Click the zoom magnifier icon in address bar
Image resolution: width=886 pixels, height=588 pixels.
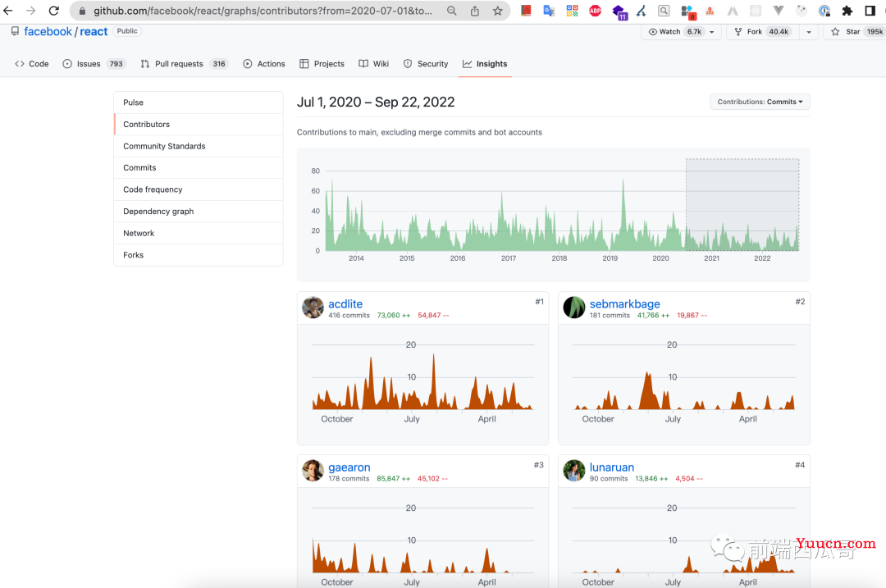click(451, 11)
